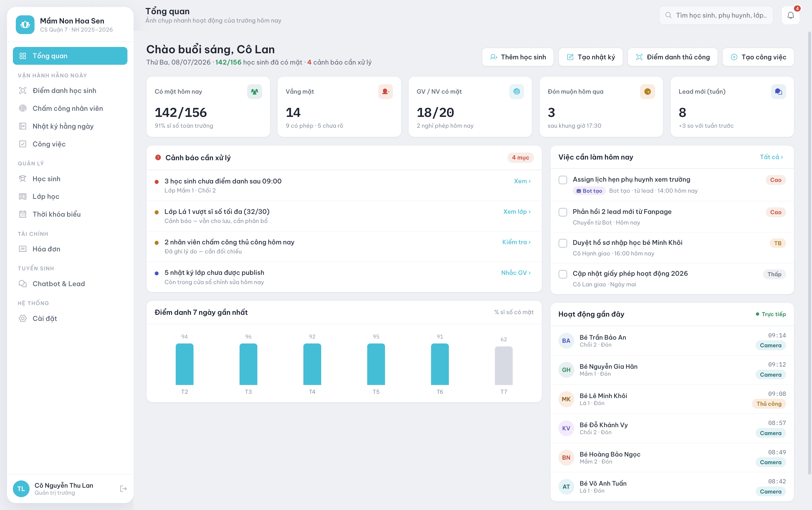The height and width of the screenshot is (510, 812).
Task: Click the Tạo công việc button
Action: pos(758,57)
